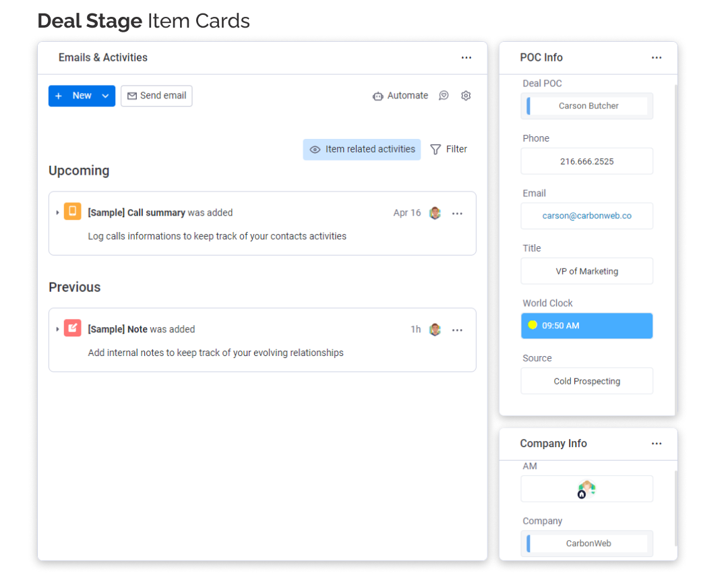Click the red Note activity icon

(72, 328)
